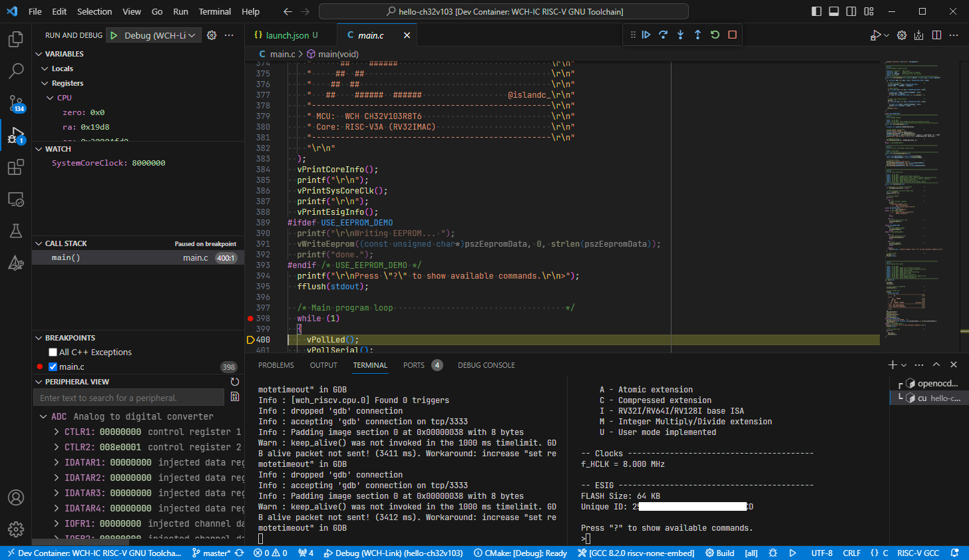The height and width of the screenshot is (560, 969).
Task: Continue execution in debug toolbar
Action: pyautogui.click(x=646, y=35)
